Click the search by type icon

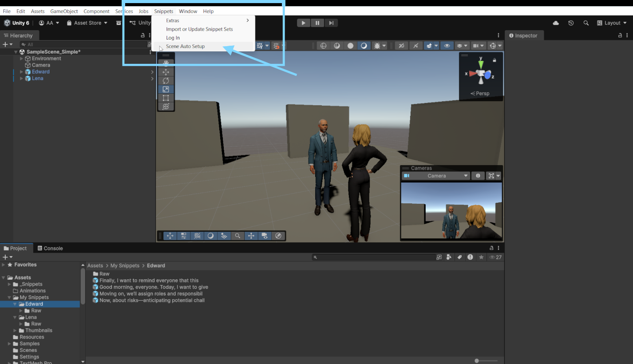coord(449,257)
